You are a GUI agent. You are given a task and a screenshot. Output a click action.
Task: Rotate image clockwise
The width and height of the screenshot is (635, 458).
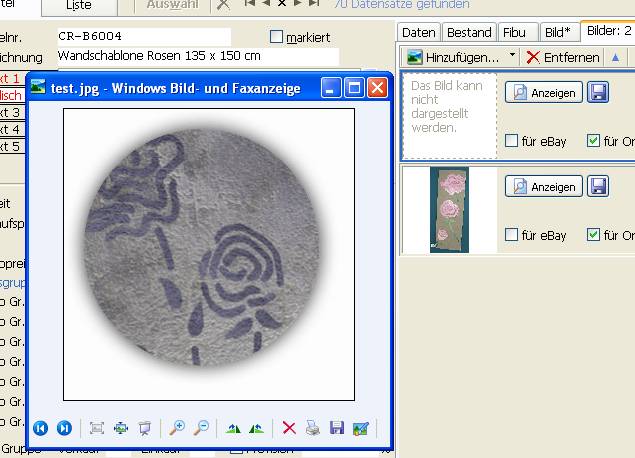(x=233, y=428)
